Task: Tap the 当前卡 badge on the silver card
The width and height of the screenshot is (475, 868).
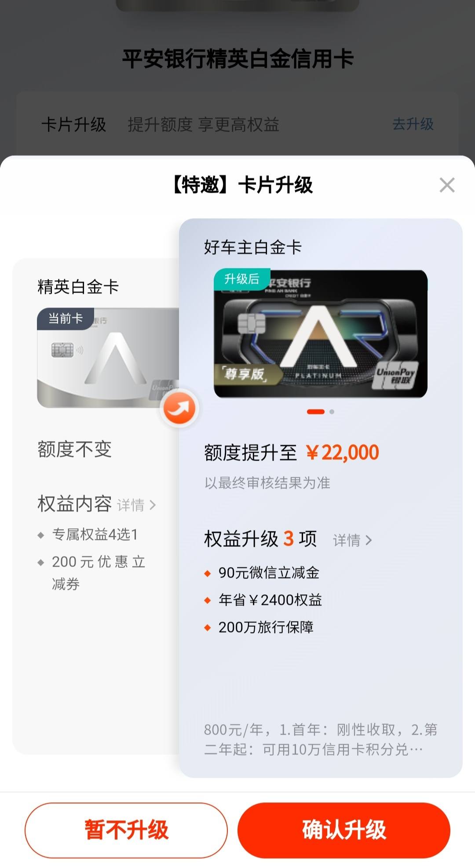Action: tap(66, 319)
